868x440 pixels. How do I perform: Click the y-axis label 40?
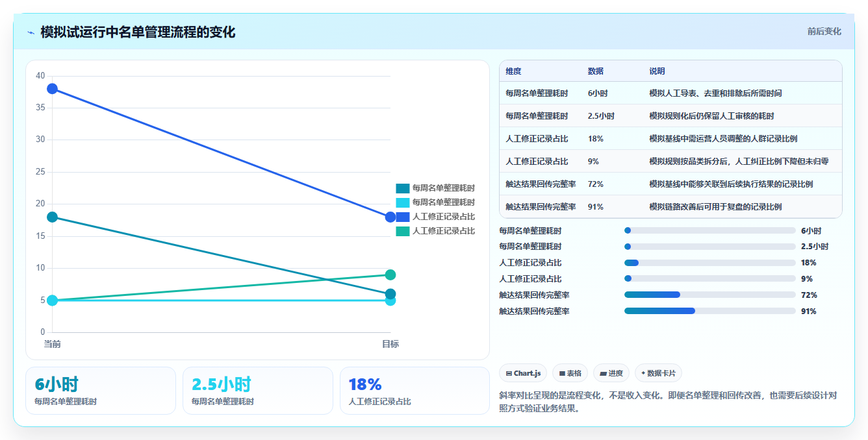(40, 76)
